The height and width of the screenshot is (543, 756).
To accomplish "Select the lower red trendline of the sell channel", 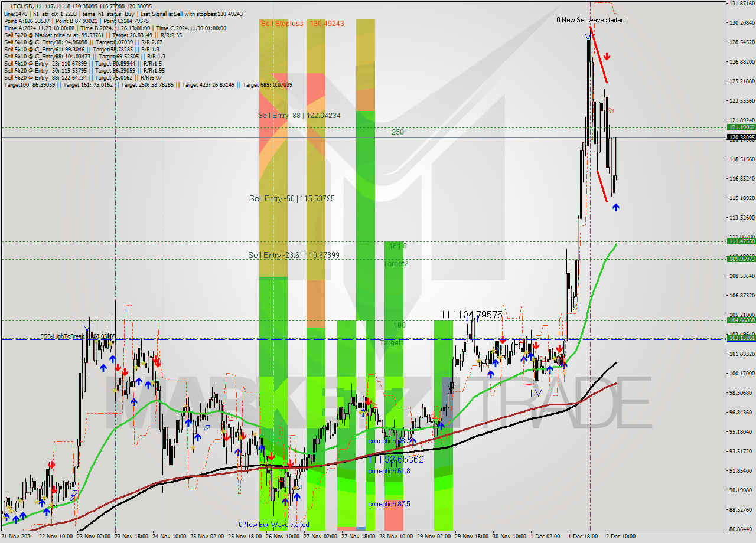I will pos(601,187).
